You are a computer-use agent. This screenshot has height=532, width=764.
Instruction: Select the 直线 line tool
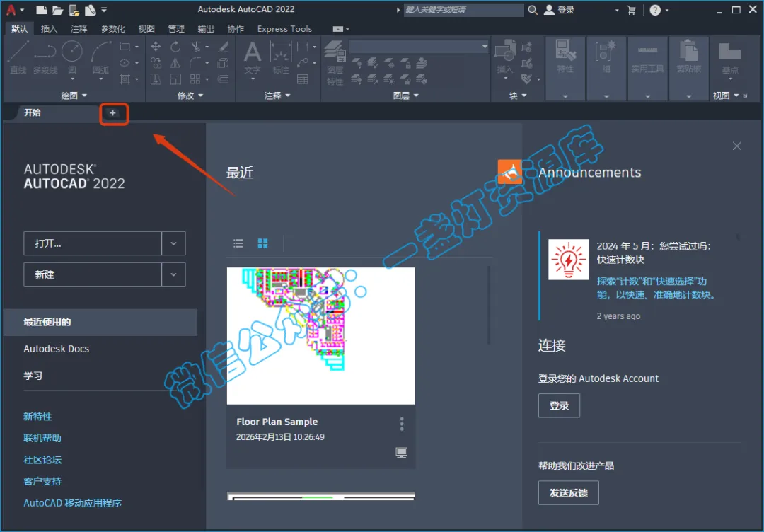18,57
